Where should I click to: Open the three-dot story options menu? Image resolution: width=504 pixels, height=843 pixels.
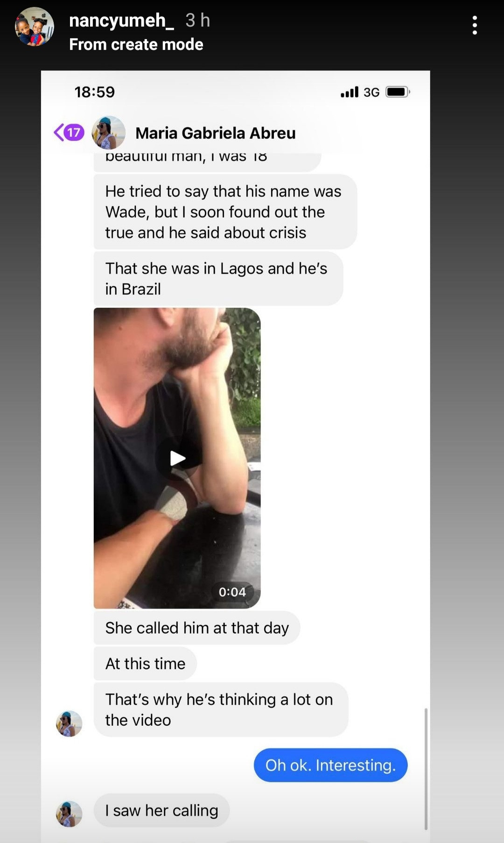[x=475, y=25]
